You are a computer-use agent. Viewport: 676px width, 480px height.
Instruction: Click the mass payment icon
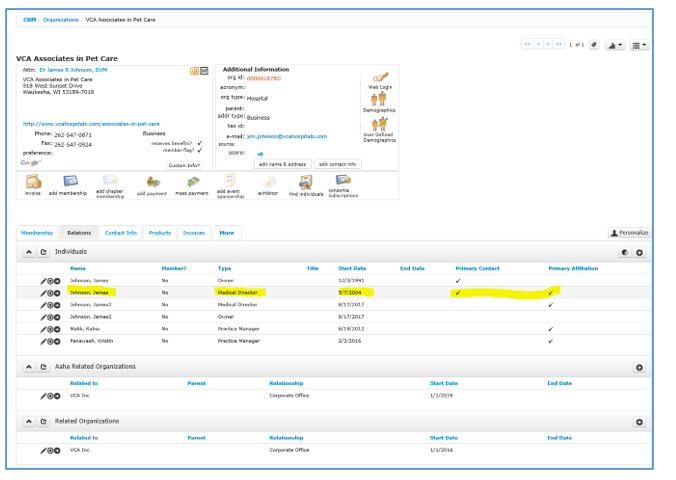click(x=191, y=181)
